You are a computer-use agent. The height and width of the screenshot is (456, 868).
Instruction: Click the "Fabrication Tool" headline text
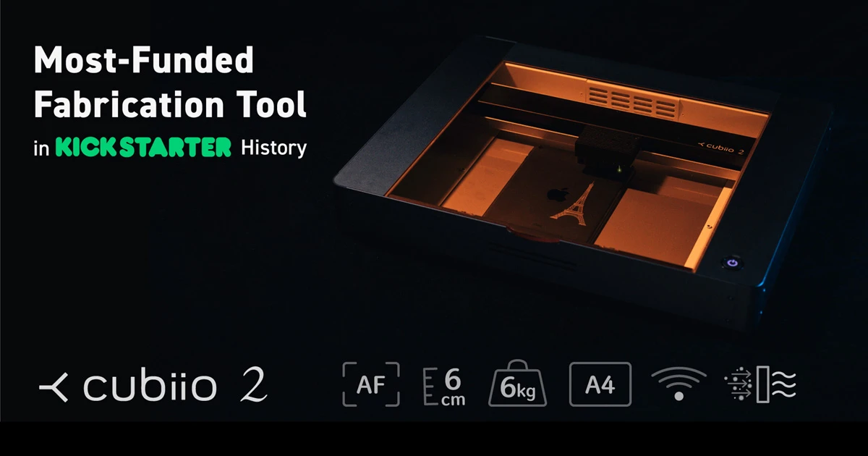point(170,105)
